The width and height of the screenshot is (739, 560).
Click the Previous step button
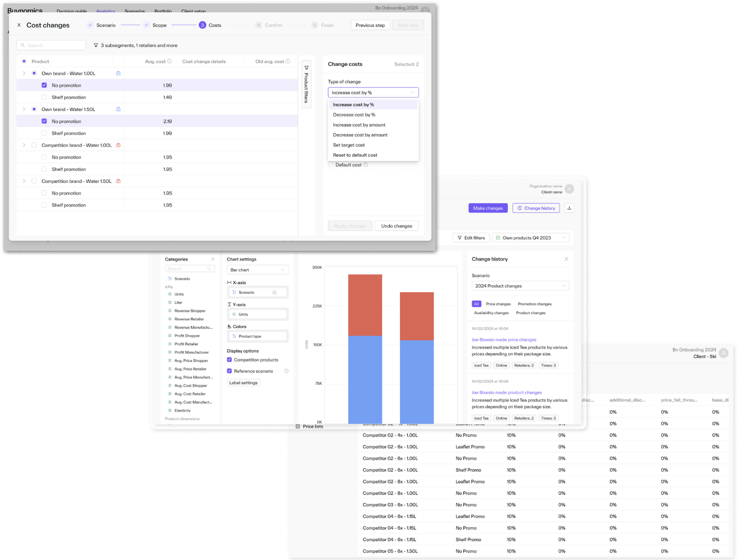370,25
